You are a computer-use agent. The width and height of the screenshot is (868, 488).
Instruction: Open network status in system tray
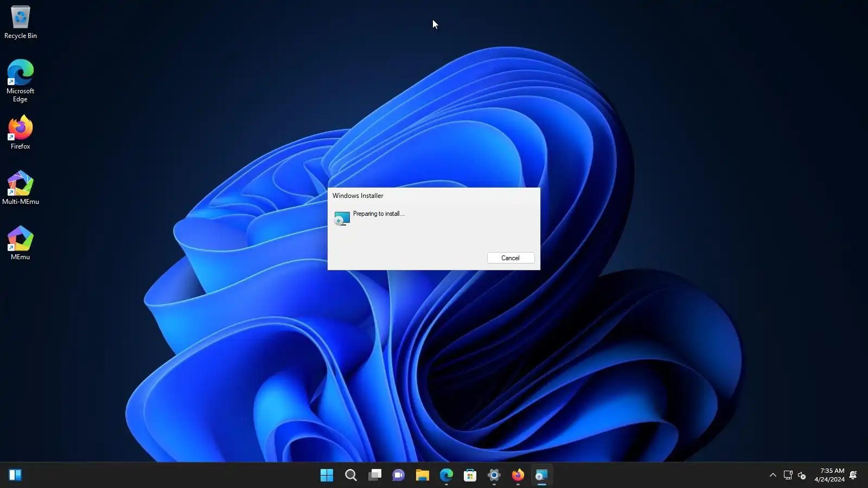(x=788, y=476)
